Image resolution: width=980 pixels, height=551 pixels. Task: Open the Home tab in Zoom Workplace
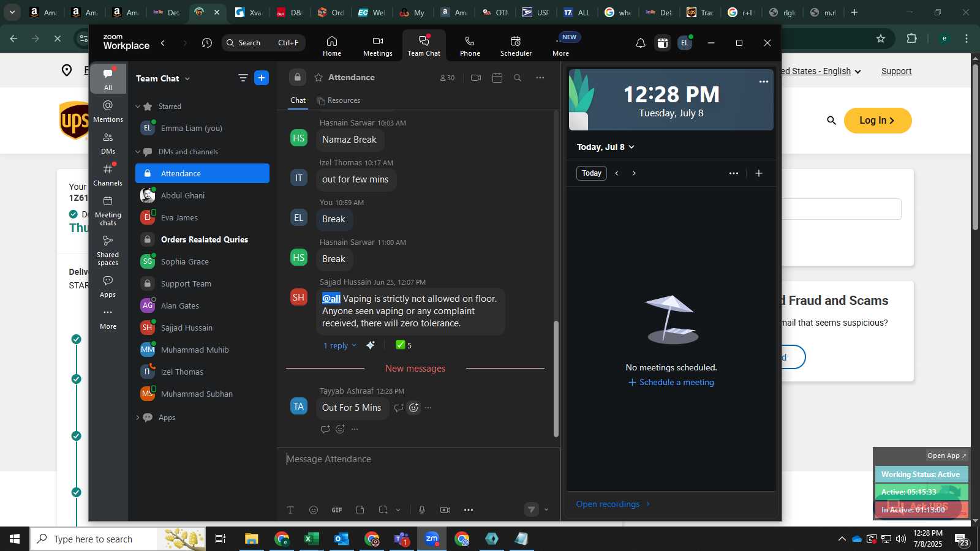[x=332, y=46]
